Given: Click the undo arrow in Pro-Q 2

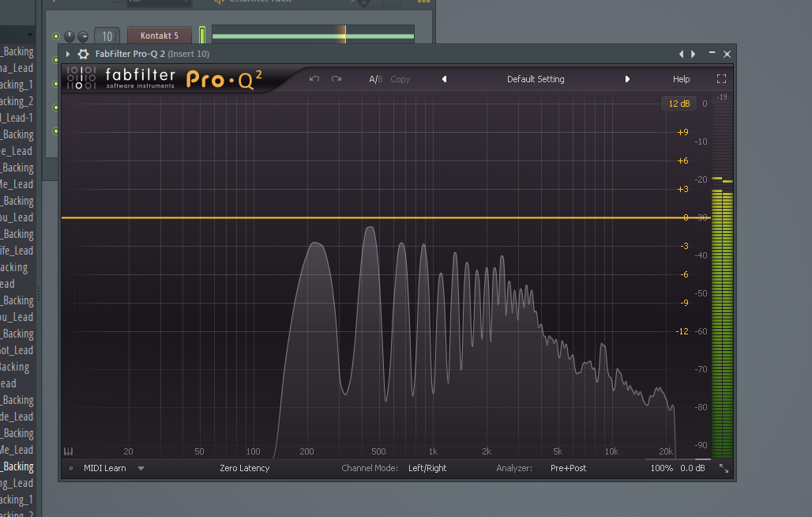Looking at the screenshot, I should coord(314,79).
